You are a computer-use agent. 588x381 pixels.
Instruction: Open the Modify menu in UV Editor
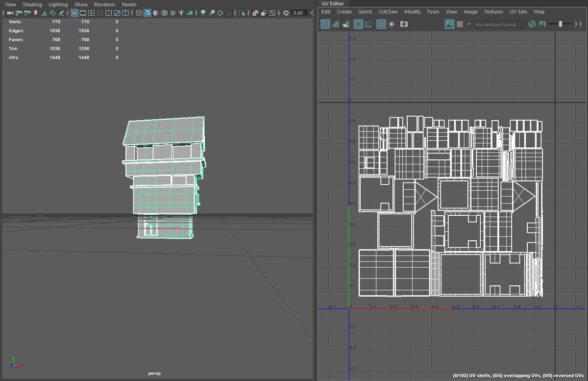pyautogui.click(x=413, y=12)
